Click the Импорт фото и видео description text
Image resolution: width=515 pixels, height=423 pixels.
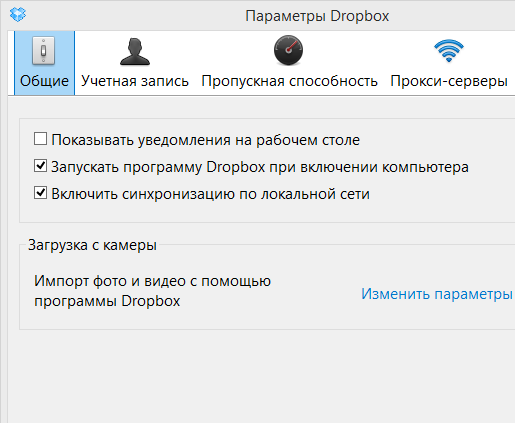(x=152, y=291)
